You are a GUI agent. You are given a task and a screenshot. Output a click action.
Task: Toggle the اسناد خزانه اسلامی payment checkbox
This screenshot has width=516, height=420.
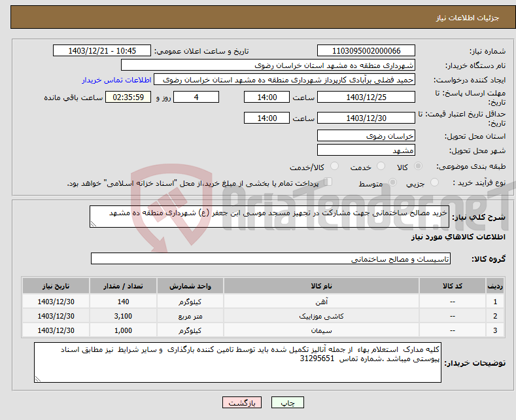(328, 182)
